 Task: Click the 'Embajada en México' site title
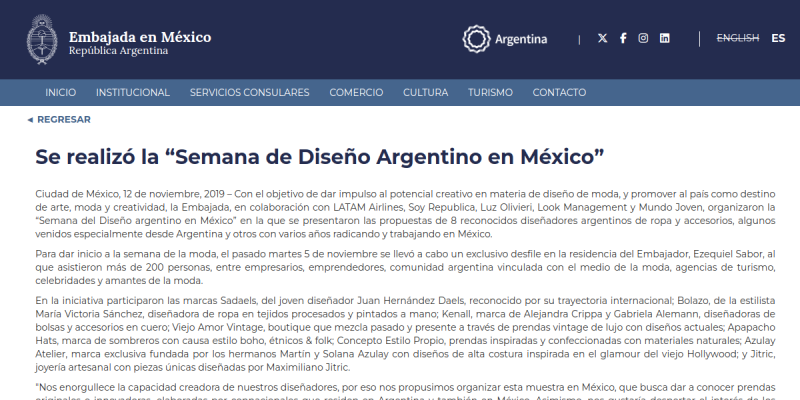pos(140,37)
